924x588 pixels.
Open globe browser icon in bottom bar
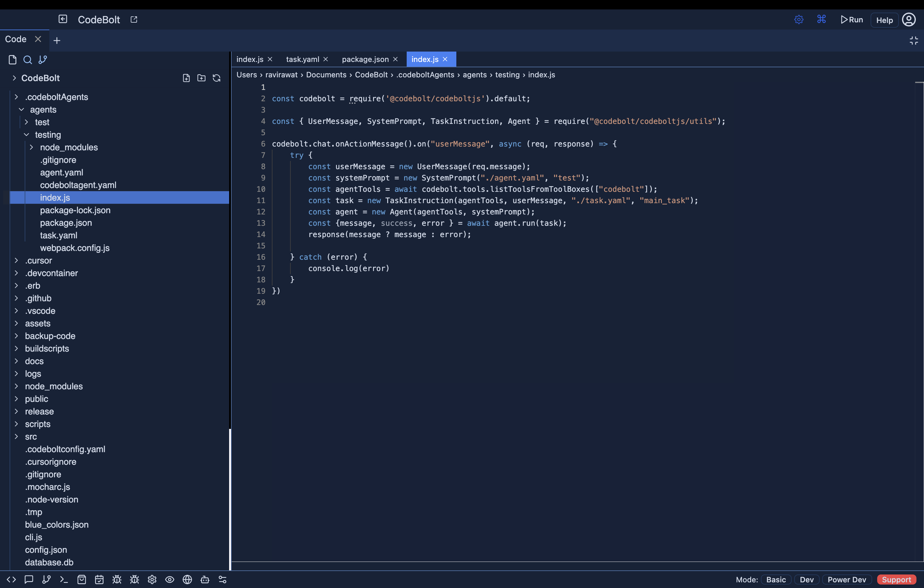[187, 580]
